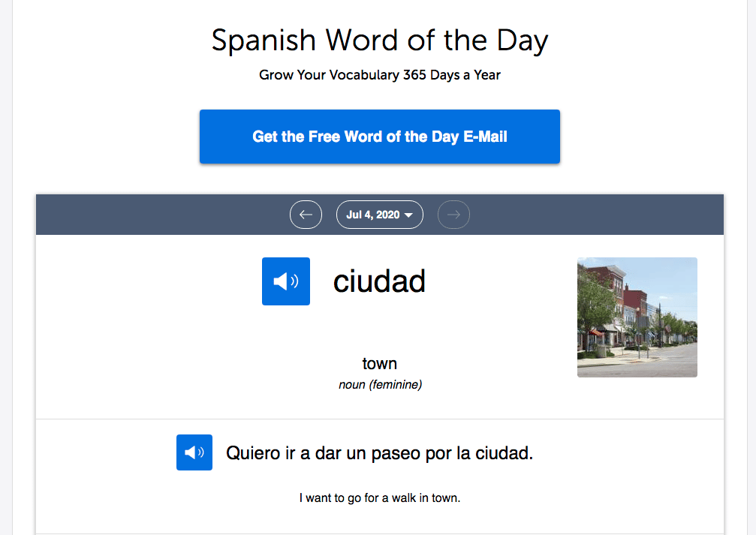Click the "noun (feminine)" part-of-speech label
The width and height of the screenshot is (756, 535).
click(x=380, y=385)
